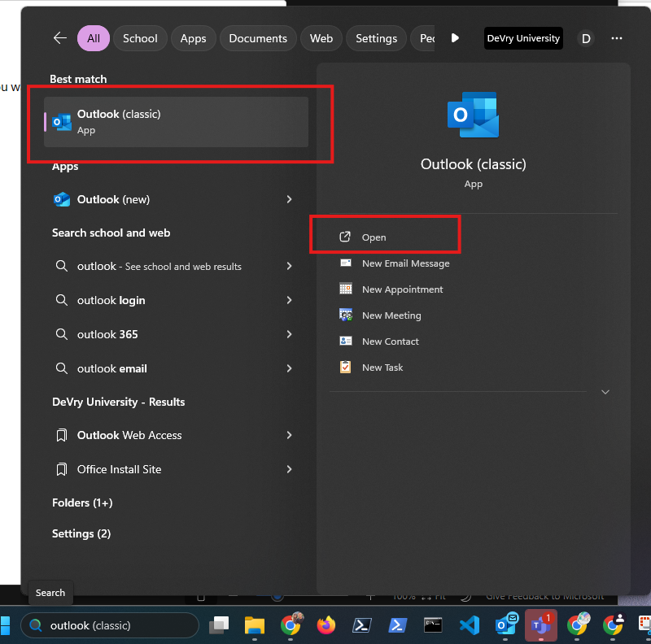Open the Outlook Web Access result

click(x=129, y=435)
